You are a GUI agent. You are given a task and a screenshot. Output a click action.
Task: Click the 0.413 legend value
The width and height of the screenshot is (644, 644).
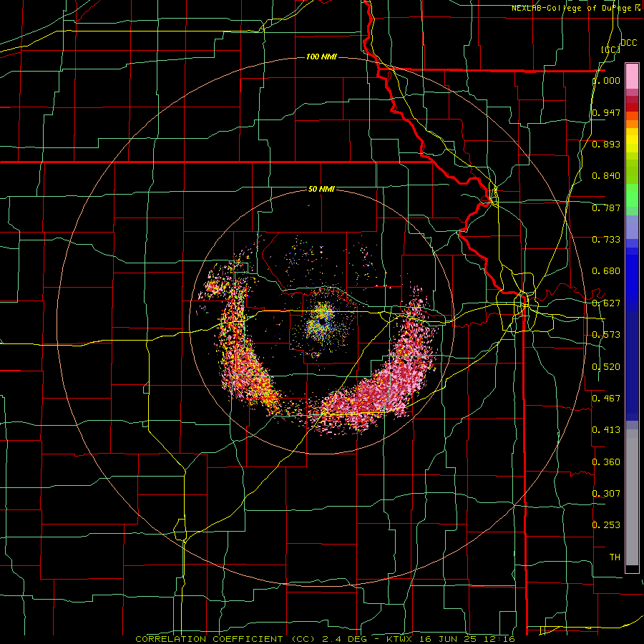[606, 430]
